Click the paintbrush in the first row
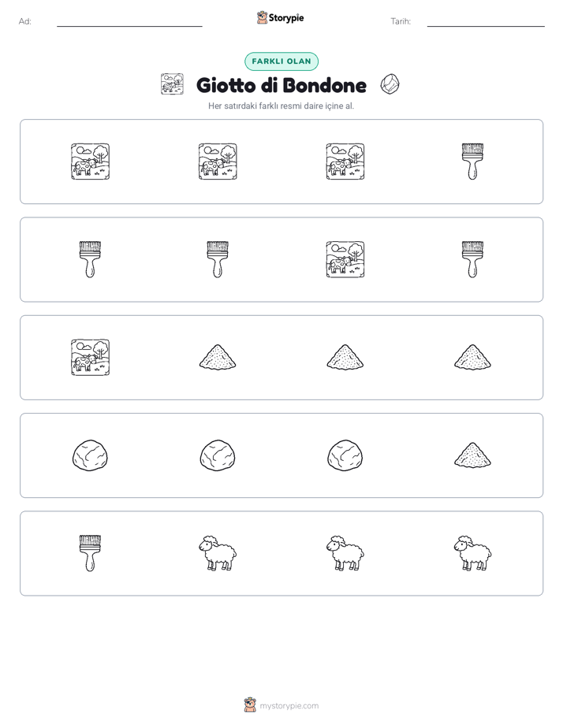 pos(472,162)
